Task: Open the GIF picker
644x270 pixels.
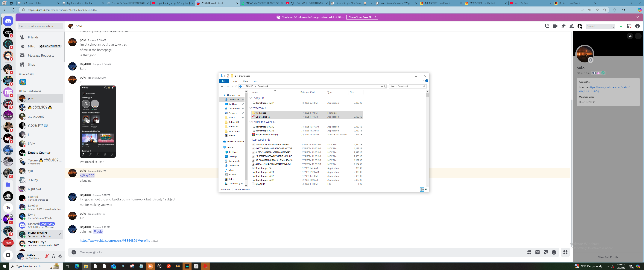Action: tap(537, 252)
